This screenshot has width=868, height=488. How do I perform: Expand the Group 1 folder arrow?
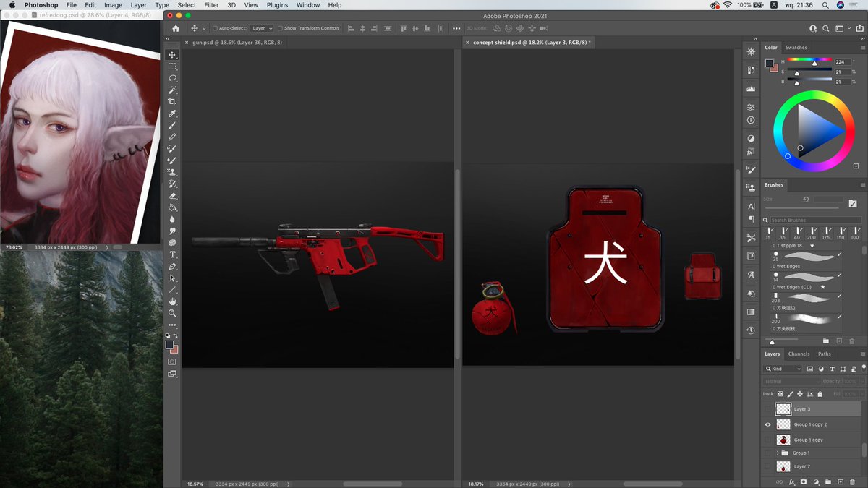[x=778, y=453]
